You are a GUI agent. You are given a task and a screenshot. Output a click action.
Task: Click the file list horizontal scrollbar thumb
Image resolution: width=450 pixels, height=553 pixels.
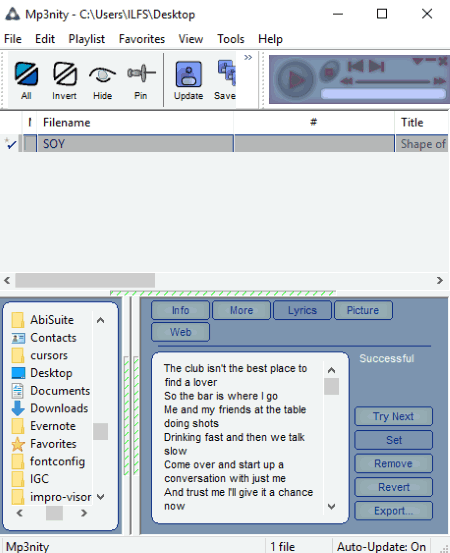pos(85,280)
